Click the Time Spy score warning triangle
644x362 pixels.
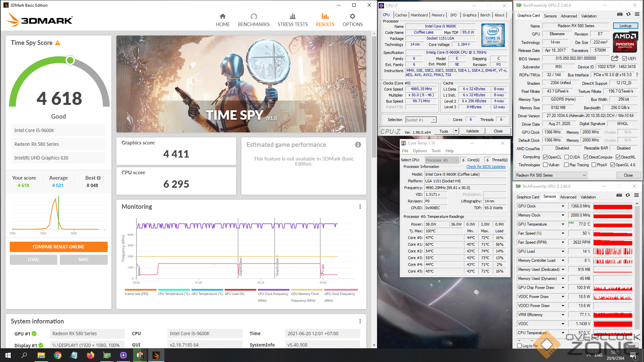point(58,43)
